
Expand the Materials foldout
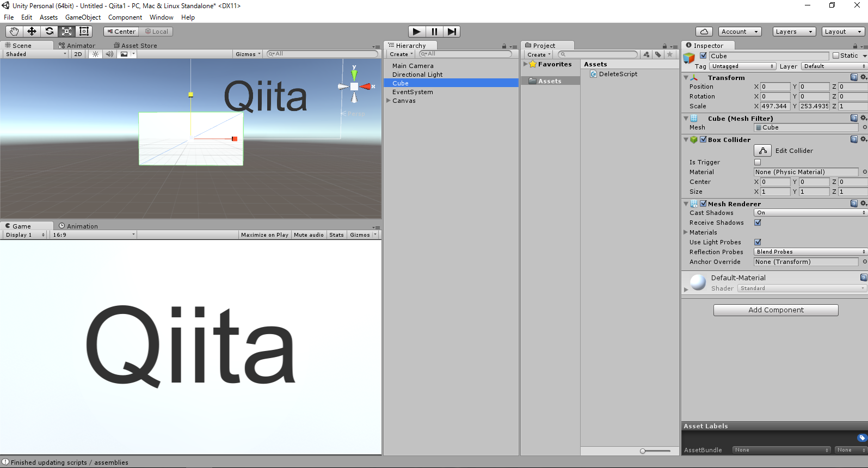686,232
